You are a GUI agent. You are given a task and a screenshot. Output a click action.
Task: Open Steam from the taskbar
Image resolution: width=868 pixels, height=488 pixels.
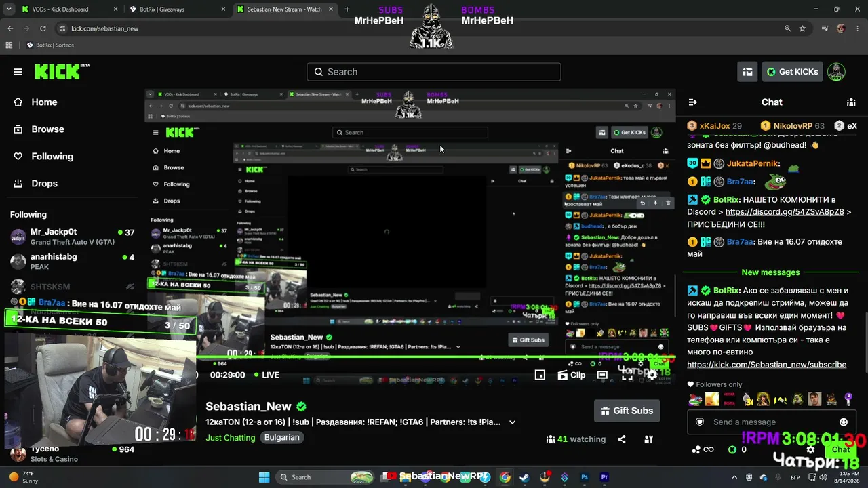pyautogui.click(x=525, y=477)
